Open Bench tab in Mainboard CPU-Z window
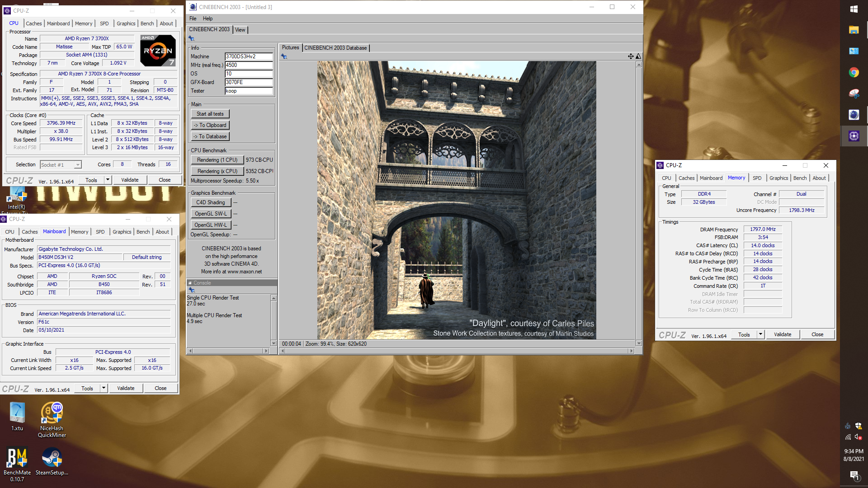This screenshot has width=868, height=488. [x=143, y=232]
